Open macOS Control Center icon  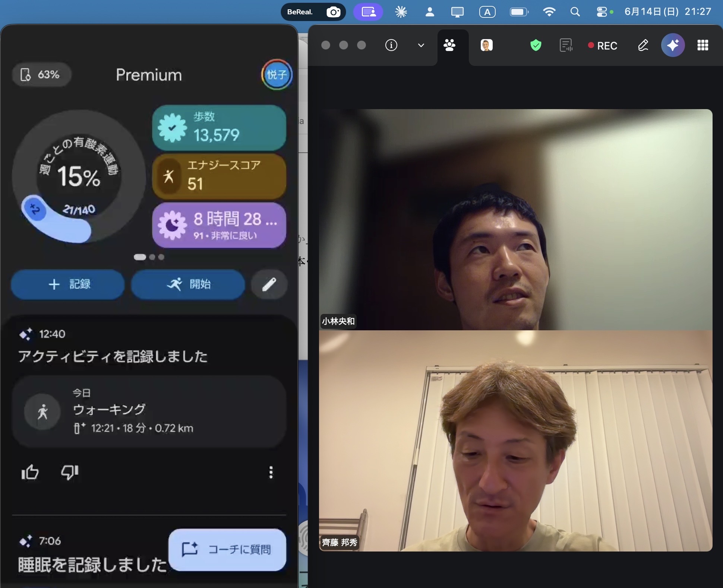602,12
